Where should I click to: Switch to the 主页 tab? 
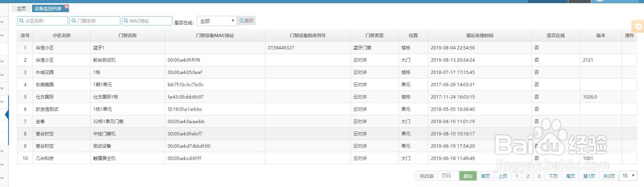pyautogui.click(x=21, y=8)
